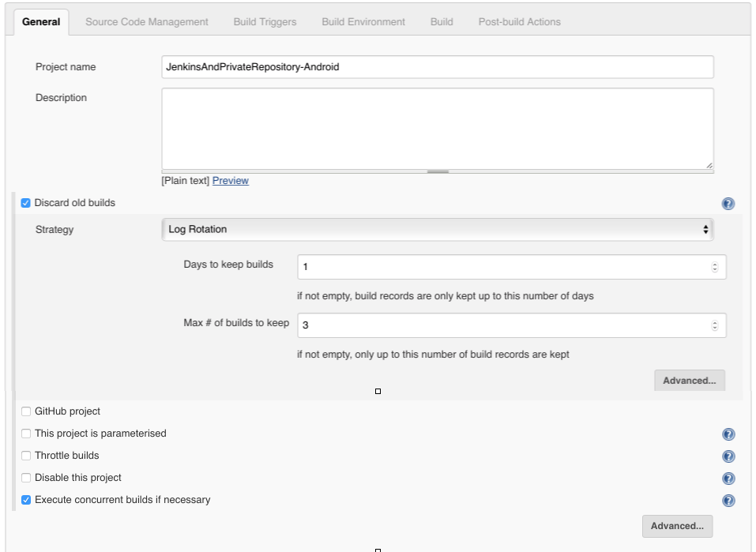Viewport: 756px width, 552px height.
Task: Click help icon for Disable this project
Action: click(728, 479)
